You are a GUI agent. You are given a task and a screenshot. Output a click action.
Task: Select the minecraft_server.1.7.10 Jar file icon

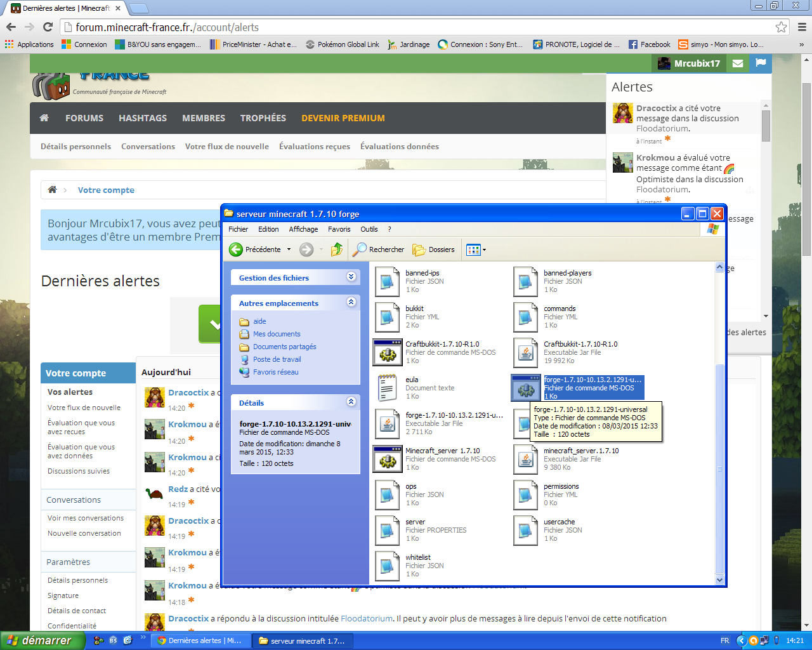pyautogui.click(x=525, y=459)
